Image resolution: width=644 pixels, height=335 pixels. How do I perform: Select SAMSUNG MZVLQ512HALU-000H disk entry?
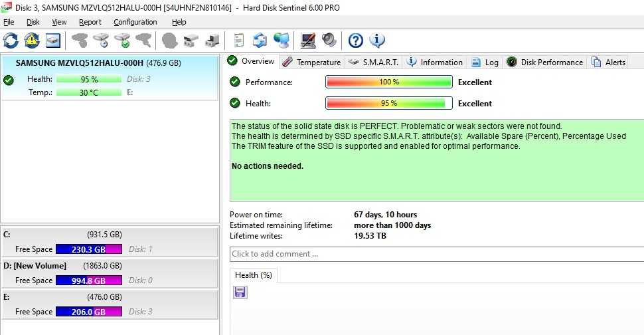click(110, 78)
